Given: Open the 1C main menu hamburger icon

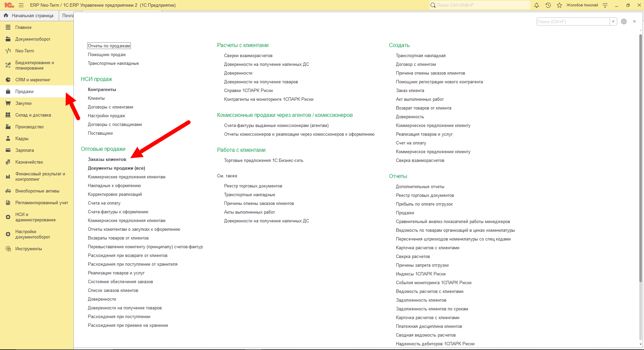Looking at the screenshot, I should [21, 5].
